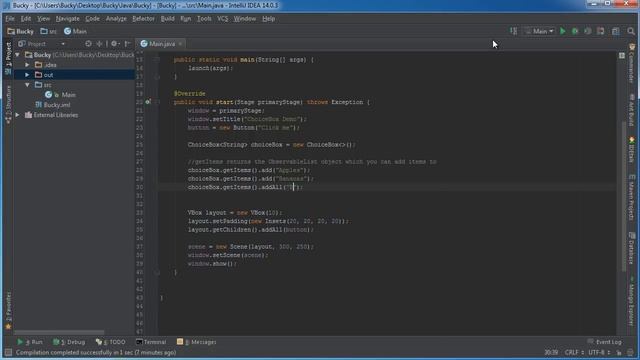
Task: Open the Build menu
Action: coord(167,19)
